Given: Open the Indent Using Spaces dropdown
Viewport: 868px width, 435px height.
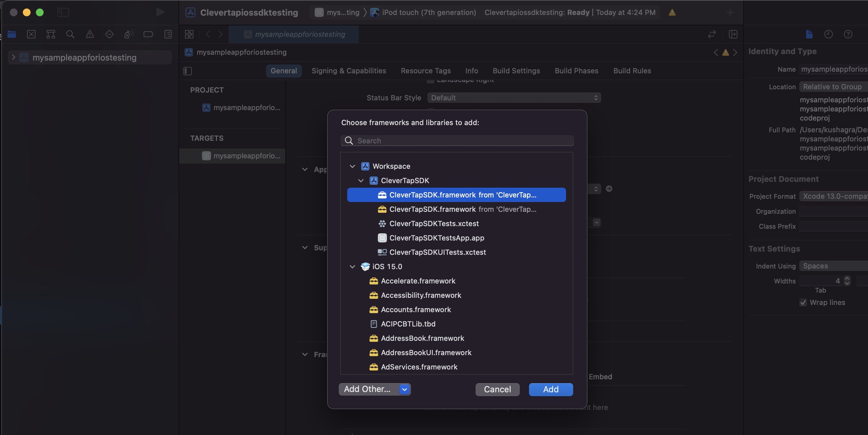Looking at the screenshot, I should [x=833, y=266].
